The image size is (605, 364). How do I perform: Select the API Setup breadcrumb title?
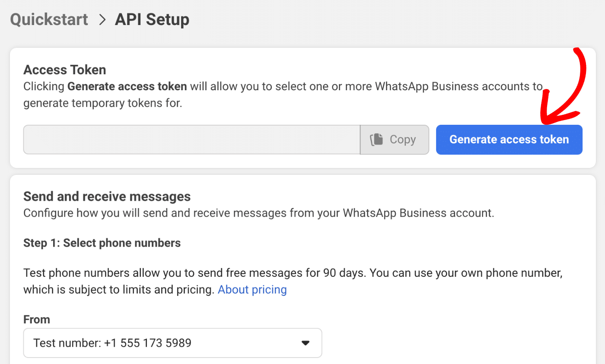tap(152, 19)
